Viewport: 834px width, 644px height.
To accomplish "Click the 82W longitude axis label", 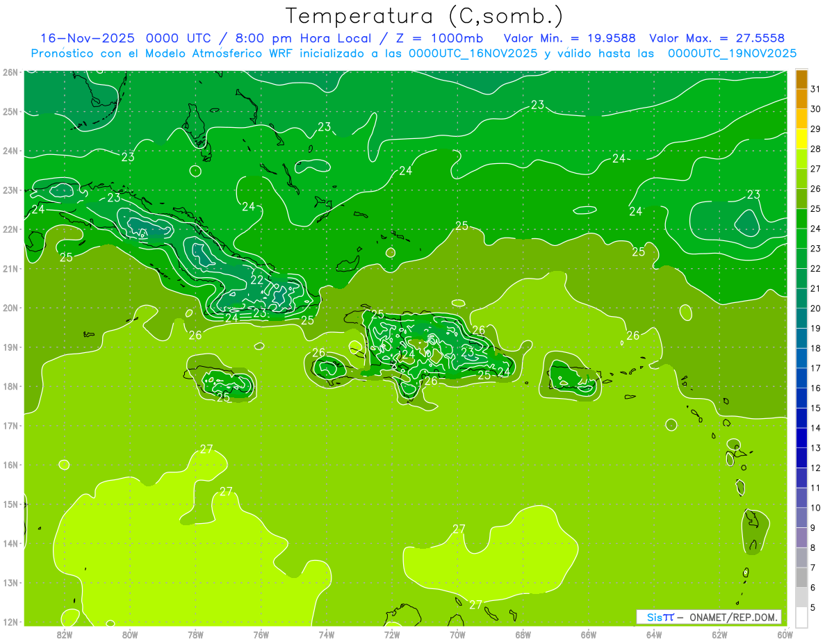I will 65,634.
